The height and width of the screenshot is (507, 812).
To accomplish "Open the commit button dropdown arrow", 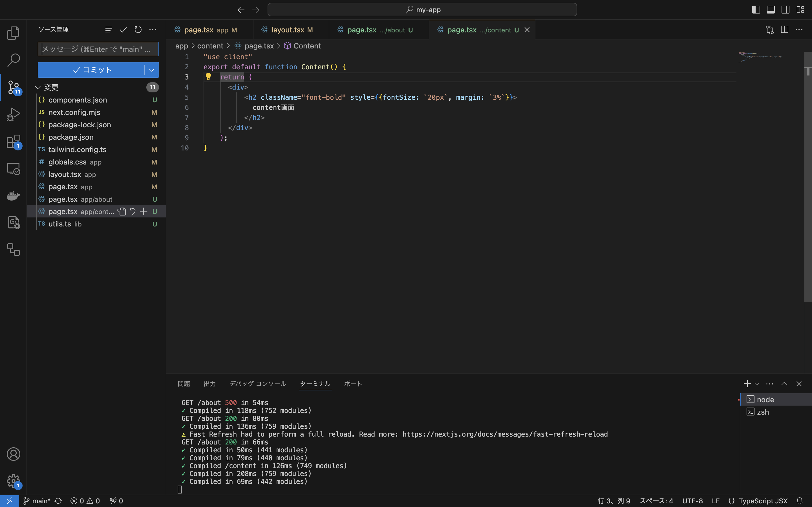I will pyautogui.click(x=152, y=70).
